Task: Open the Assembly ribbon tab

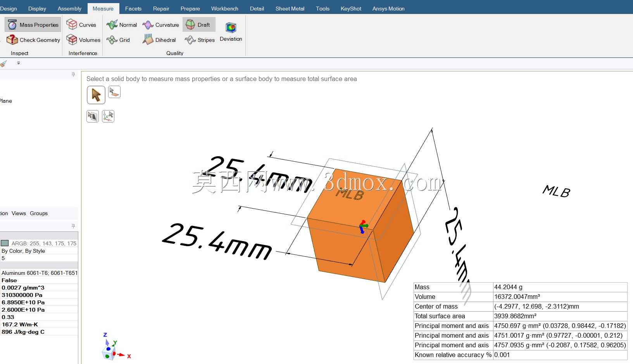Action: pyautogui.click(x=69, y=9)
